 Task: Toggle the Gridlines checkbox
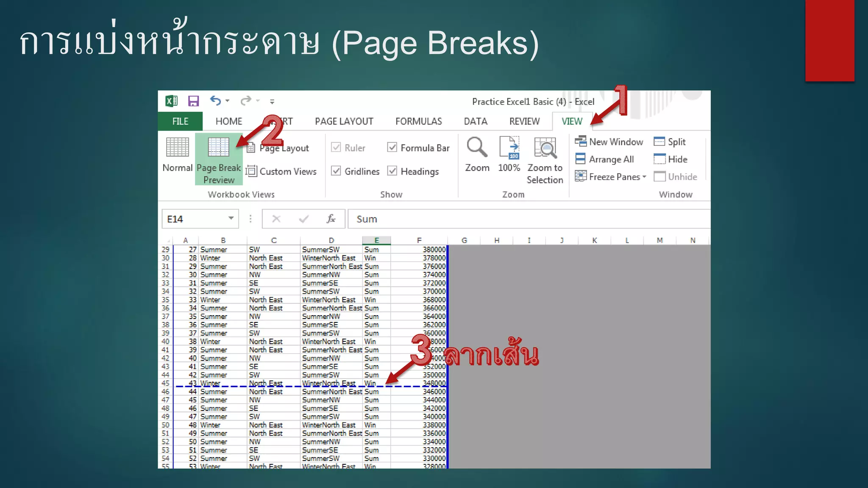coord(336,171)
